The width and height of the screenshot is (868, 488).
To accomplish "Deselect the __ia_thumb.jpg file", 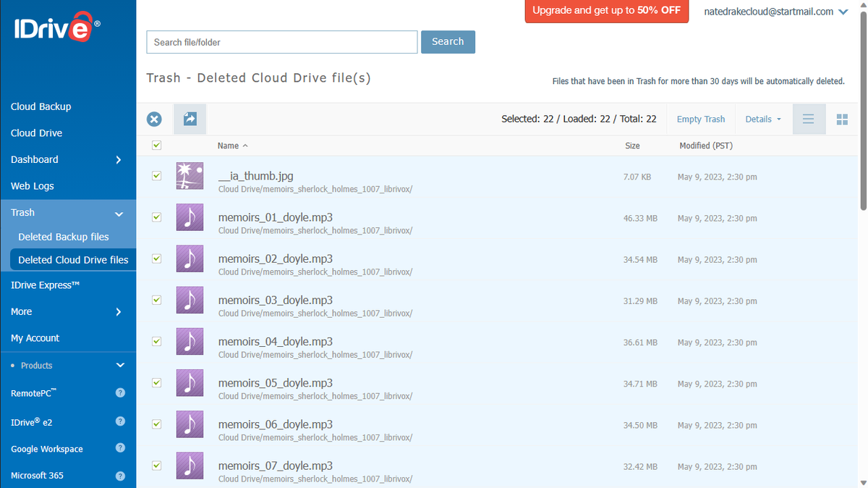I will point(156,176).
